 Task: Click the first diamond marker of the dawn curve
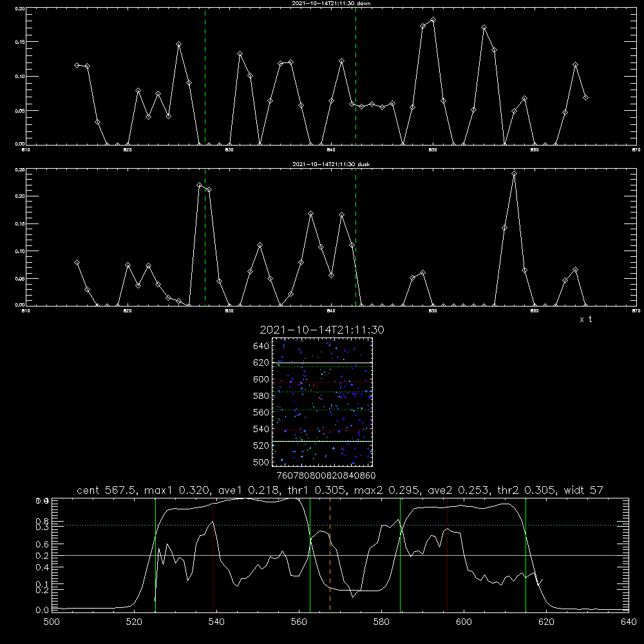point(77,65)
